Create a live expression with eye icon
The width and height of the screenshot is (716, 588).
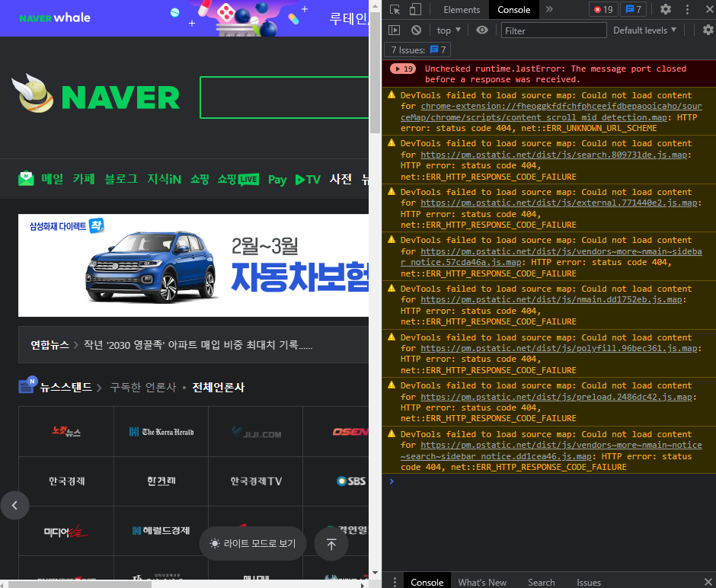coord(481,30)
